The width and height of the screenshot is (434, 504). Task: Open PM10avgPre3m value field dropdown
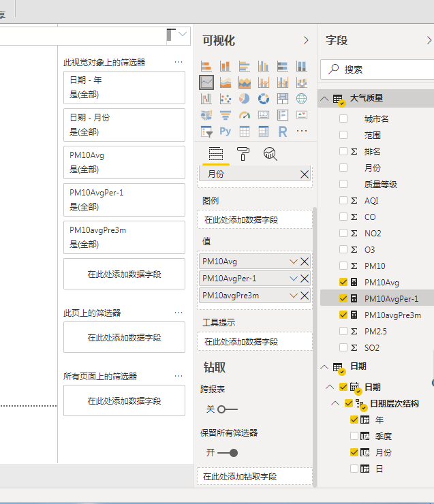tap(293, 296)
